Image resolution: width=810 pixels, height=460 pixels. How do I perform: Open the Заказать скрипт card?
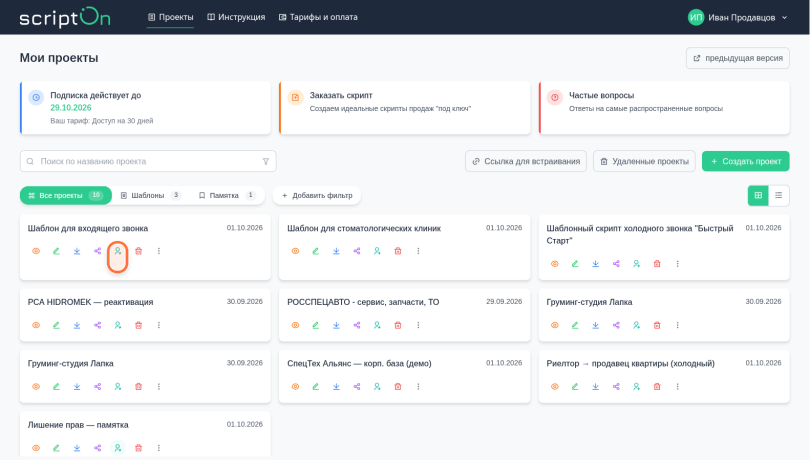[x=404, y=108]
